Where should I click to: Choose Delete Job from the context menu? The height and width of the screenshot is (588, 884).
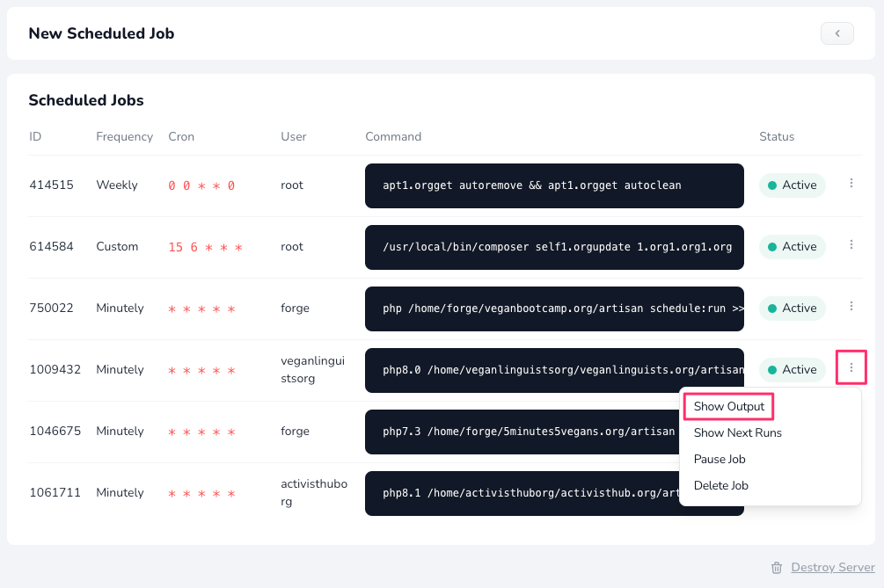pyautogui.click(x=721, y=485)
